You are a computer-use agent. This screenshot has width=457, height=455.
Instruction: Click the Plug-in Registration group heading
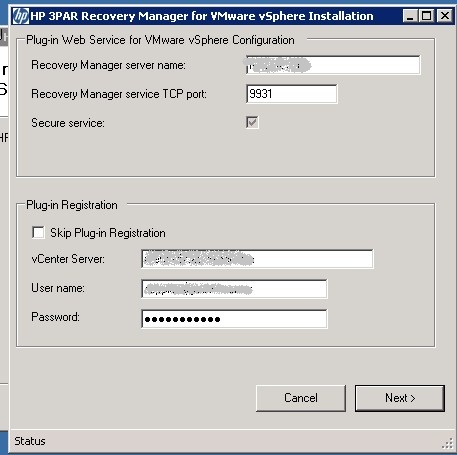pyautogui.click(x=72, y=205)
